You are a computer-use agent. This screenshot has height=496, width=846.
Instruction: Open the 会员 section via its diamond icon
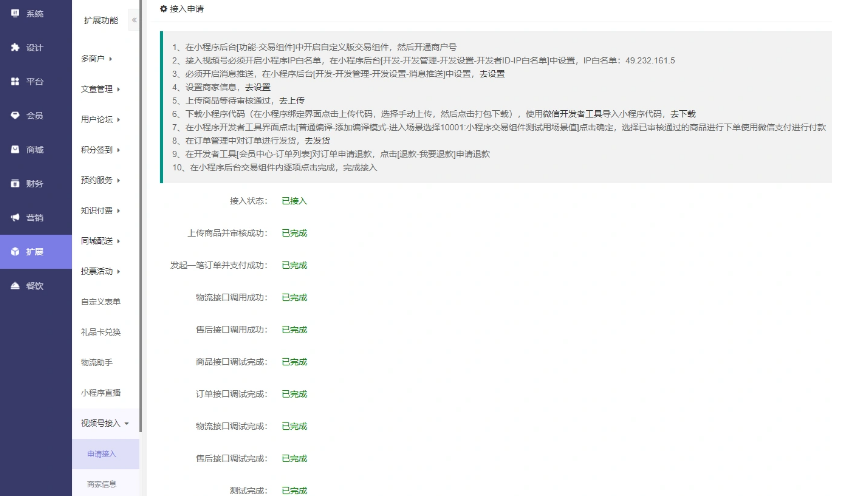pyautogui.click(x=15, y=115)
